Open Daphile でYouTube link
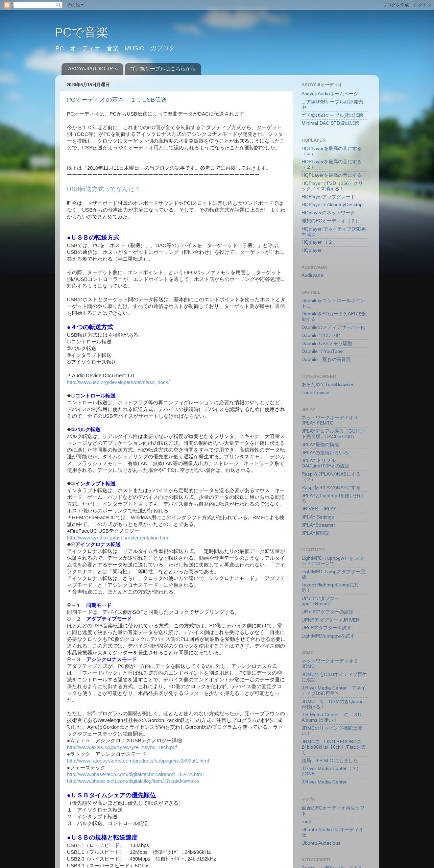The image size is (434, 868). click(322, 351)
